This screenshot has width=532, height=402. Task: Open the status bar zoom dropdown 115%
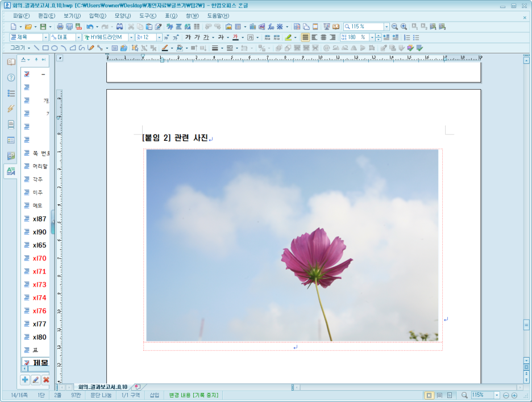coord(497,395)
